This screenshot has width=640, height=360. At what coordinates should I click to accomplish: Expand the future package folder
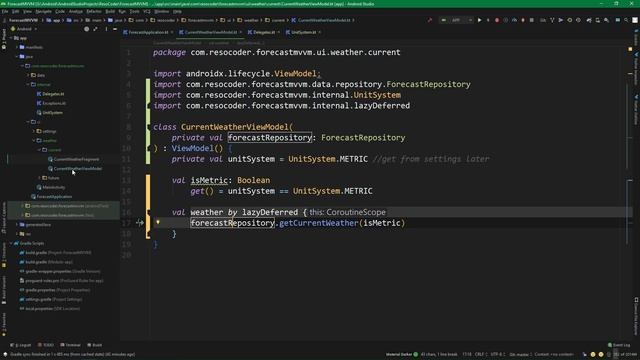tap(39, 178)
